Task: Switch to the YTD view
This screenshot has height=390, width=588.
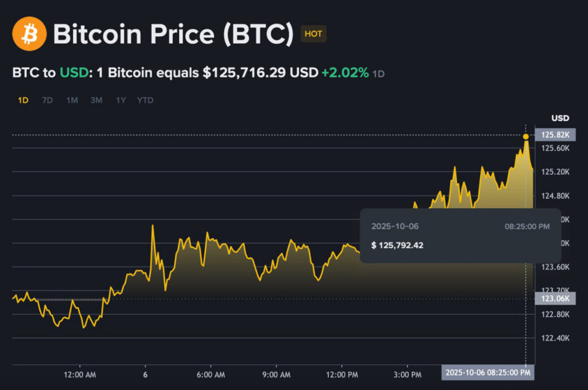Action: click(x=145, y=100)
